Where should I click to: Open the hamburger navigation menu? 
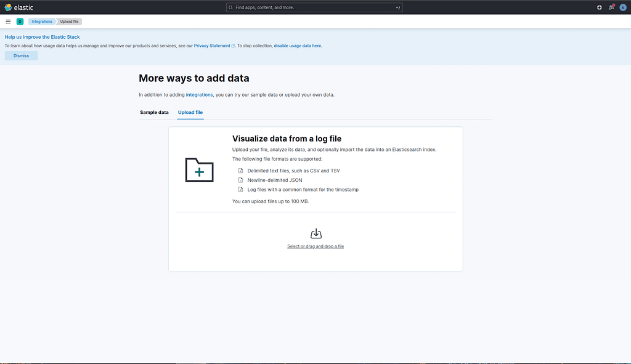coord(8,22)
